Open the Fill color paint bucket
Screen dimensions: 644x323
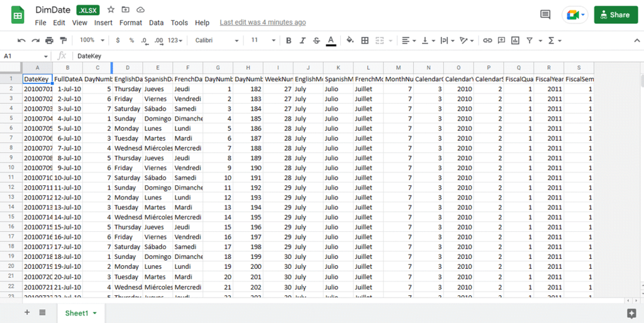350,40
